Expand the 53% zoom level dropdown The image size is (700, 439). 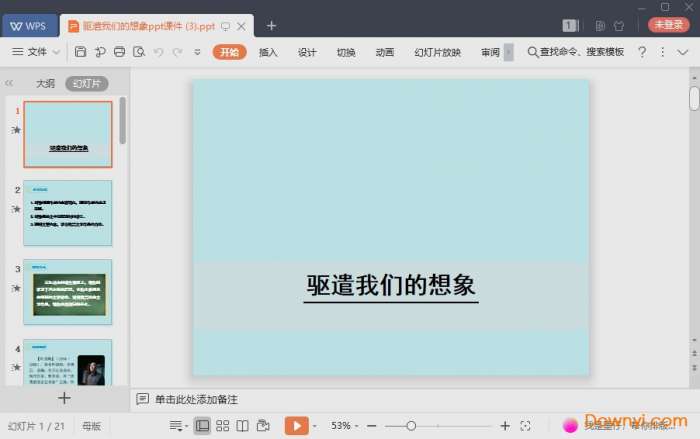click(x=345, y=426)
